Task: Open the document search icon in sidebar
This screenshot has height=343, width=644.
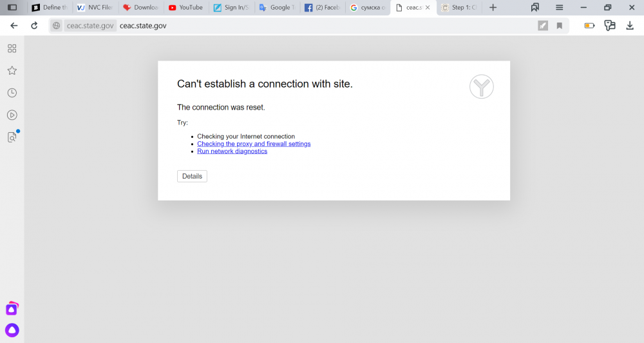Action: [x=12, y=137]
